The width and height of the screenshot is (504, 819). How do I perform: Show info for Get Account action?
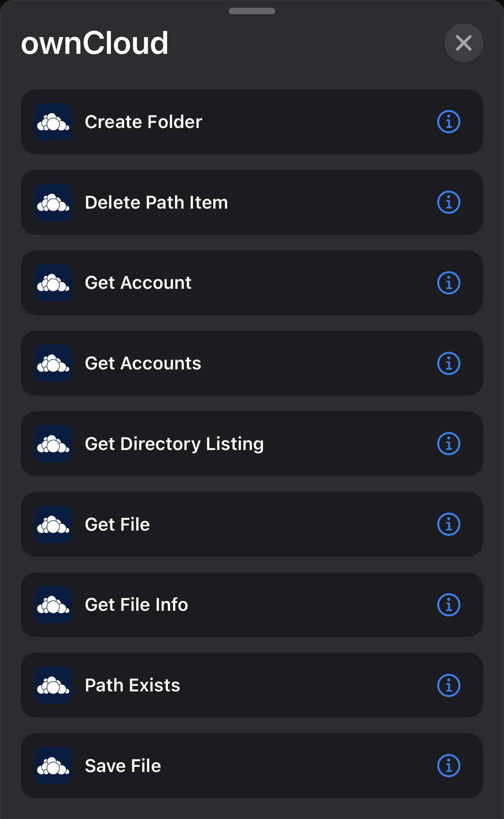click(x=449, y=283)
